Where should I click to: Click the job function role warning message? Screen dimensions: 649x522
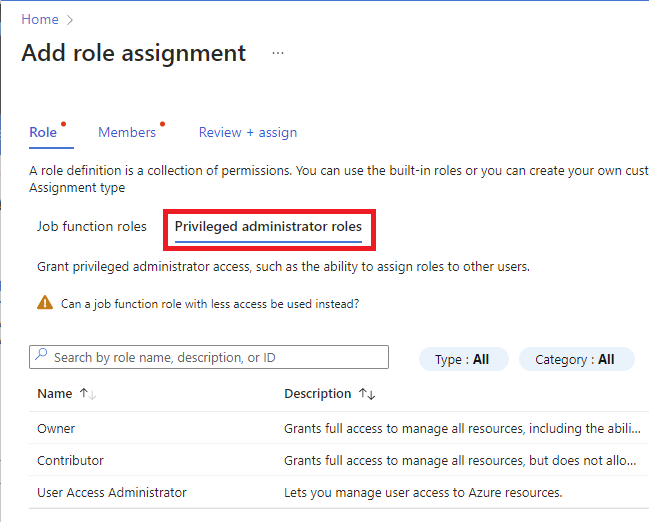pos(210,303)
